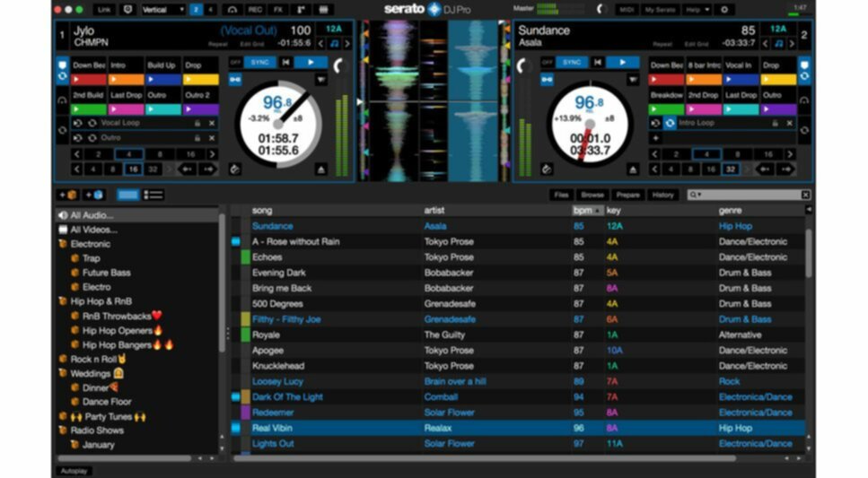The height and width of the screenshot is (478, 868).
Task: Open the Vertical display mode dropdown
Action: (x=162, y=9)
